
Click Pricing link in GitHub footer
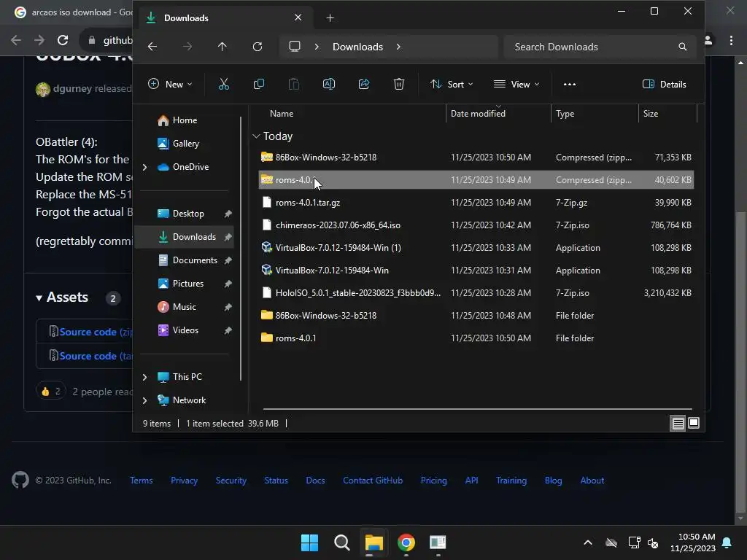tap(433, 480)
